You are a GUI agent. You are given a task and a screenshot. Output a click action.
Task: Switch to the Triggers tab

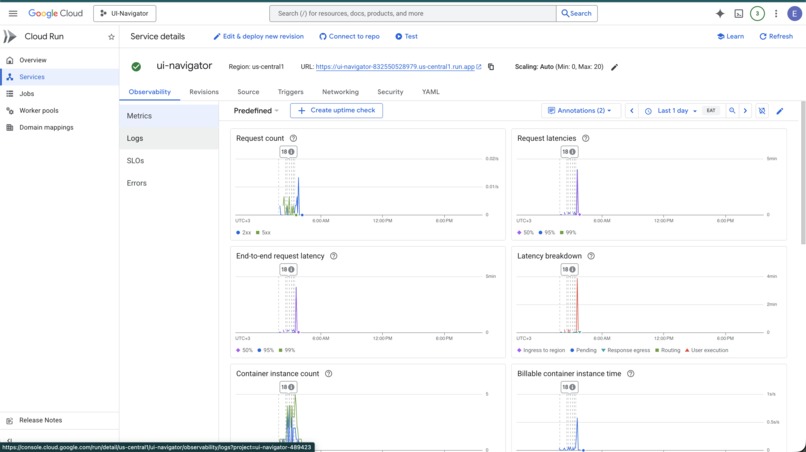tap(290, 92)
